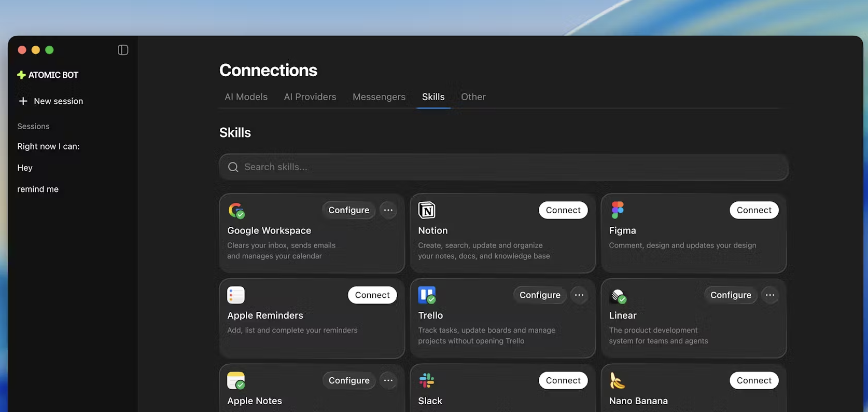
Task: Click the Apple Notes title text
Action: pos(255,401)
